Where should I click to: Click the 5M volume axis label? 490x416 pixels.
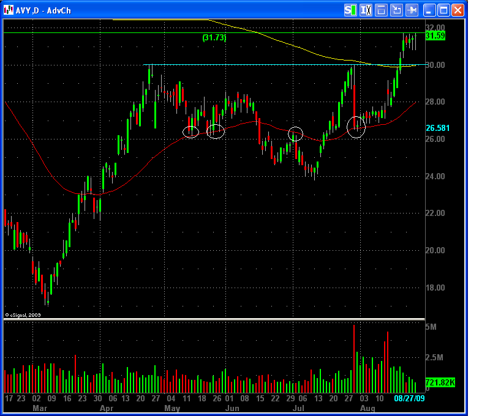[431, 327]
